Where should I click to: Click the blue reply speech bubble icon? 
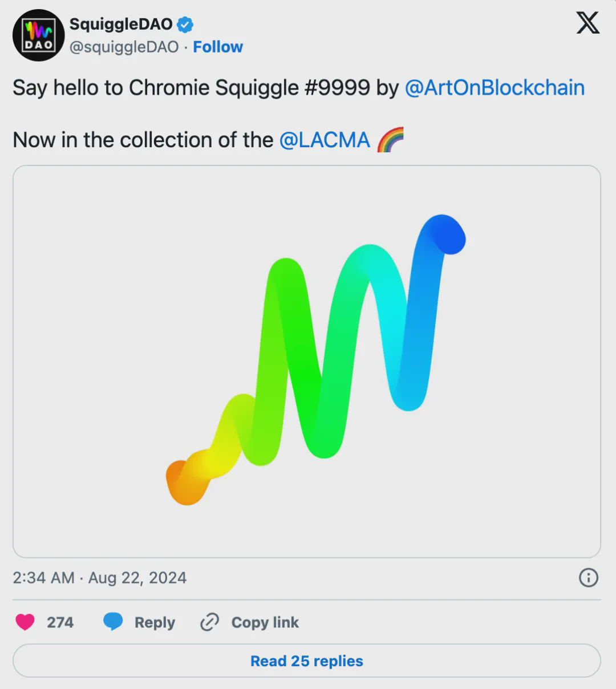113,622
